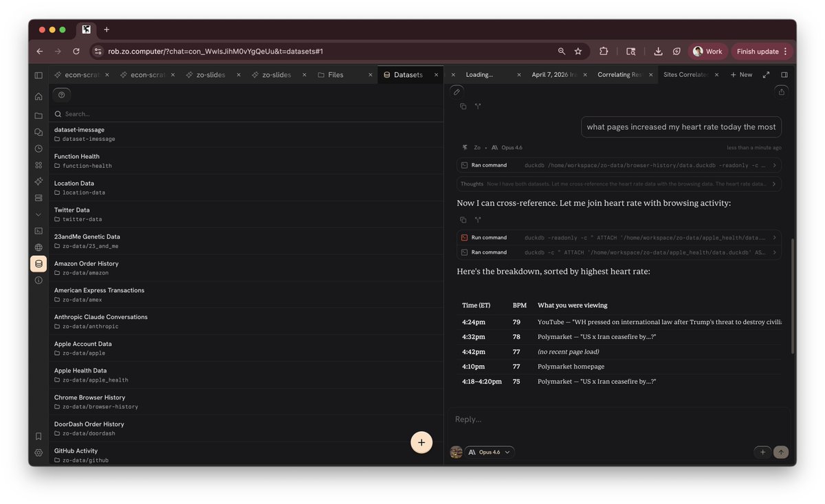Click the Finish update button
The image size is (825, 504).
coord(762,51)
